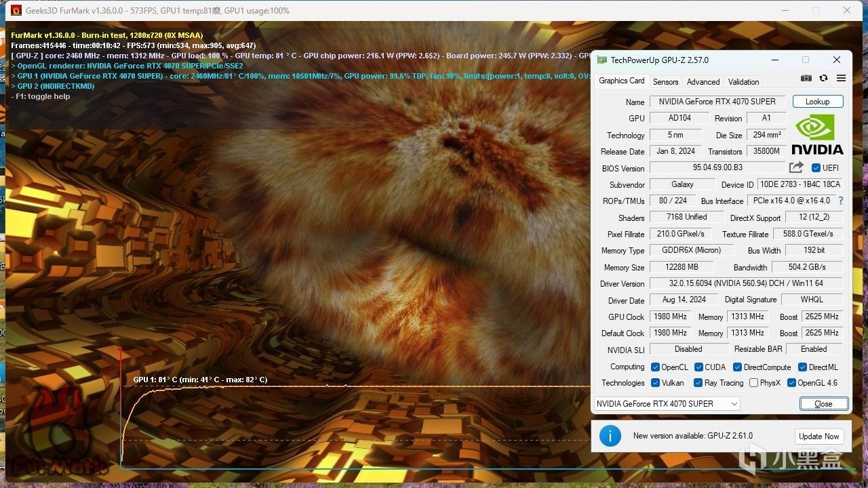Click the Resizable BAR value Enabled
Image resolution: width=868 pixels, height=488 pixels.
point(814,349)
